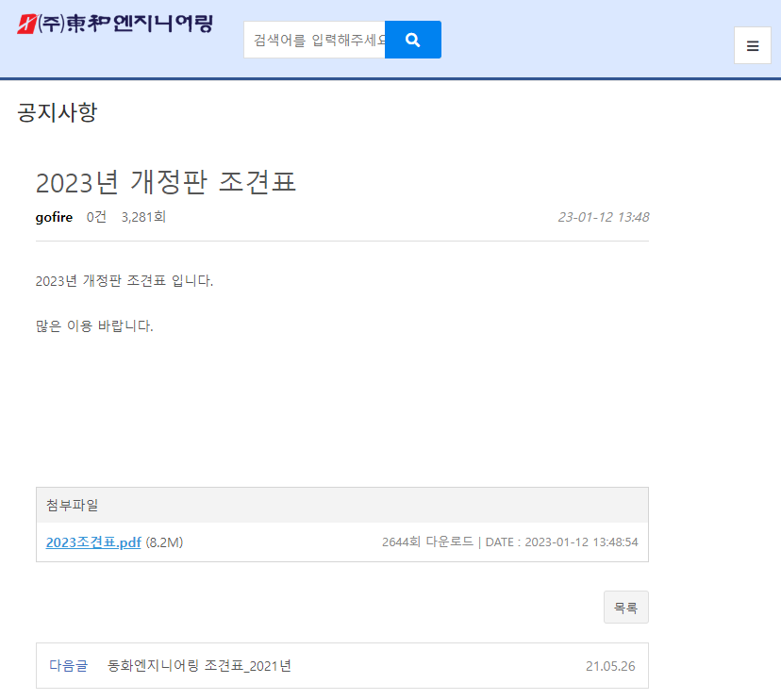The height and width of the screenshot is (700, 781).
Task: Click the post title 2023년 개정판 조견표
Action: pyautogui.click(x=166, y=182)
